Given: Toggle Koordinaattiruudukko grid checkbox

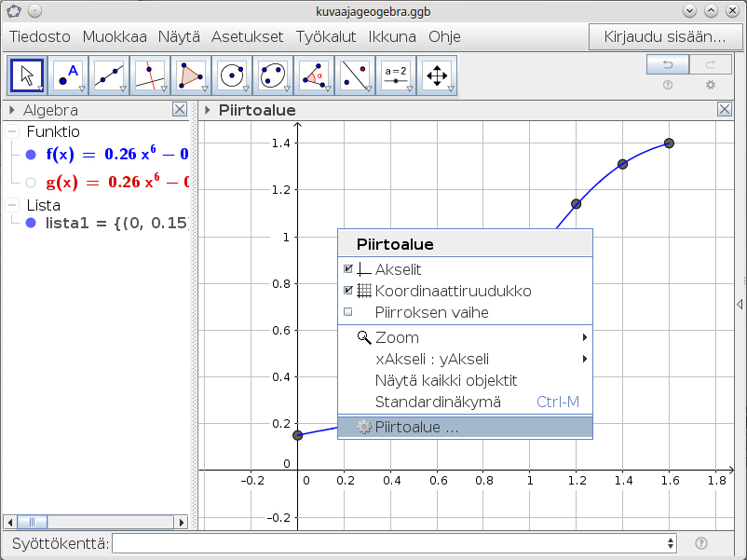Looking at the screenshot, I should point(348,291).
